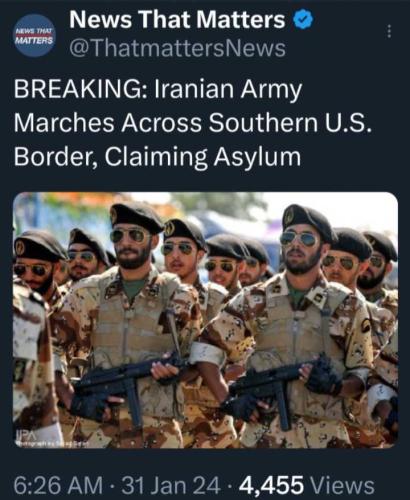The width and height of the screenshot is (410, 500).
Task: Click the 31 Jan 24 date
Action: pyautogui.click(x=171, y=485)
